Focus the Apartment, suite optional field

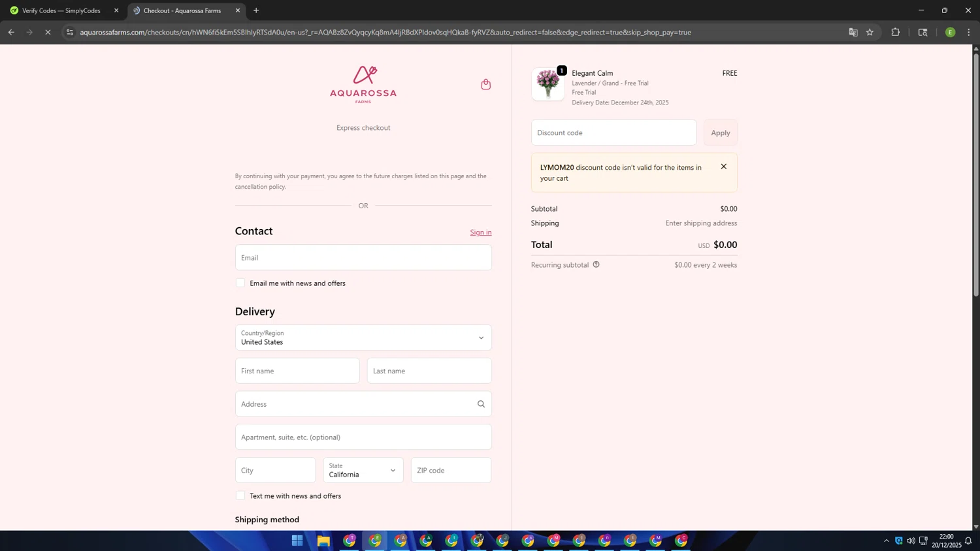[363, 437]
